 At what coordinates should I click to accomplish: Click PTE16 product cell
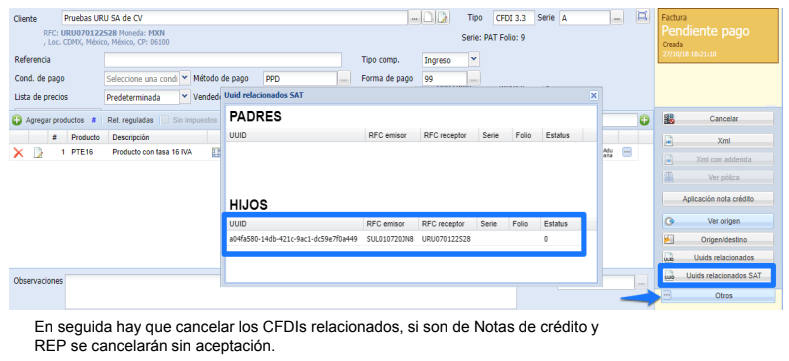pos(82,152)
